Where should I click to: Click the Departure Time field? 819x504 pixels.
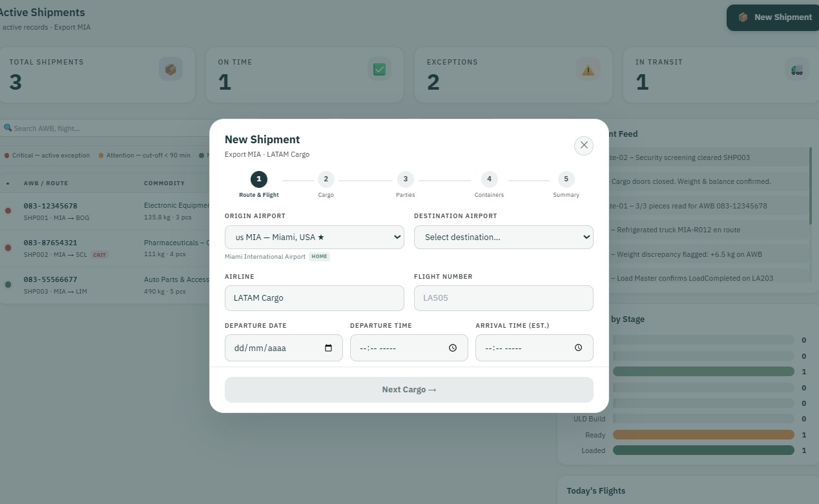(x=409, y=348)
